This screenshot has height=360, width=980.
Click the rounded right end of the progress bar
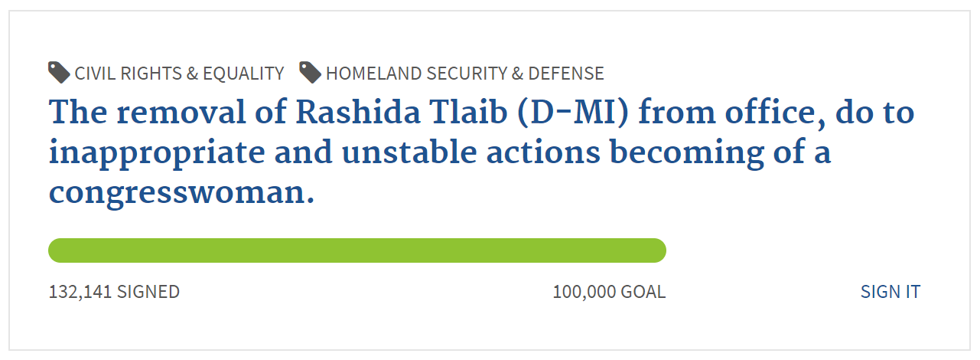coord(656,250)
